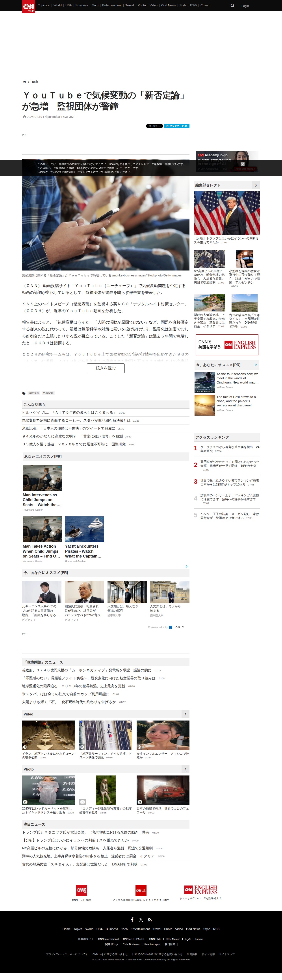Expand the 編集部セレクト section arrow
Viewport: 282px width, 980px height.
[x=256, y=185]
